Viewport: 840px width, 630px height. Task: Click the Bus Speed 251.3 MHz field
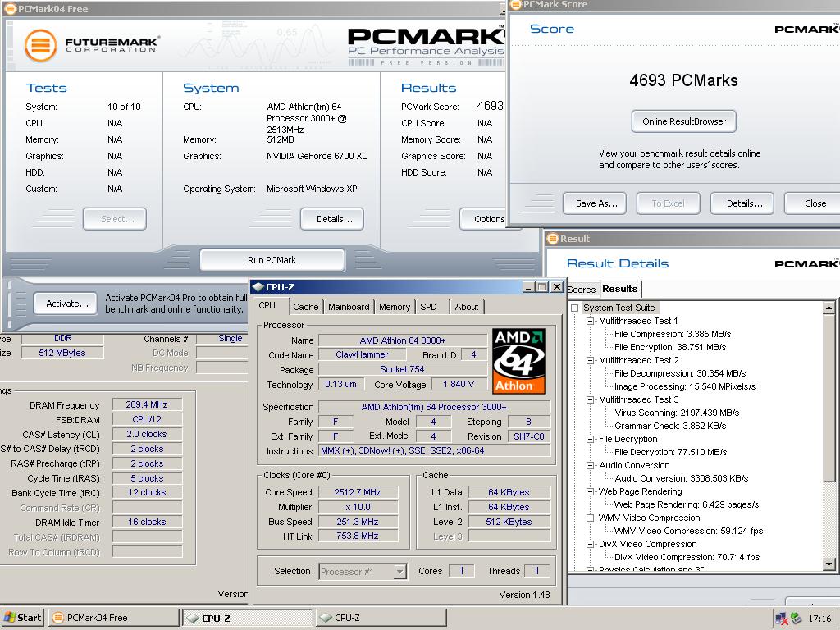[x=358, y=522]
